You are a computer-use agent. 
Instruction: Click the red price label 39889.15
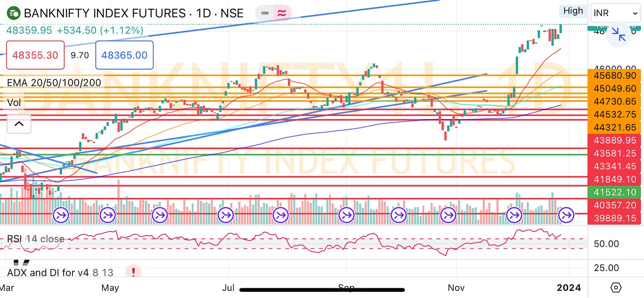[615, 218]
